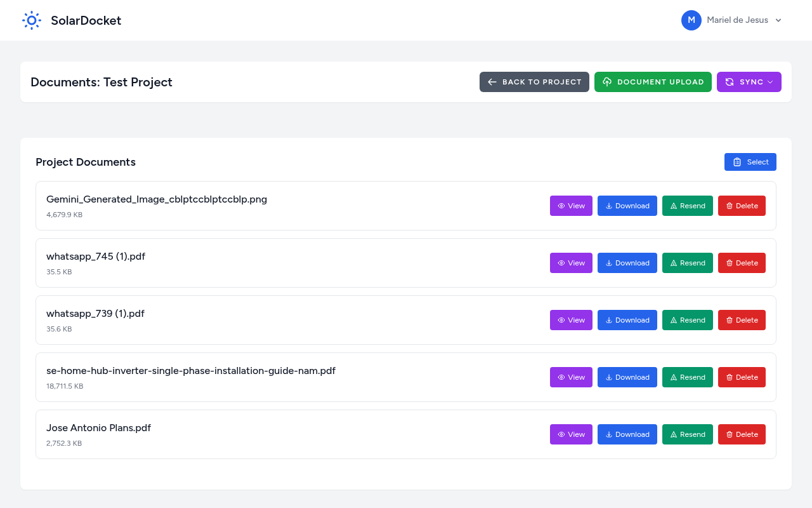Resend whatsapp_745 (1).pdf document

pyautogui.click(x=687, y=263)
